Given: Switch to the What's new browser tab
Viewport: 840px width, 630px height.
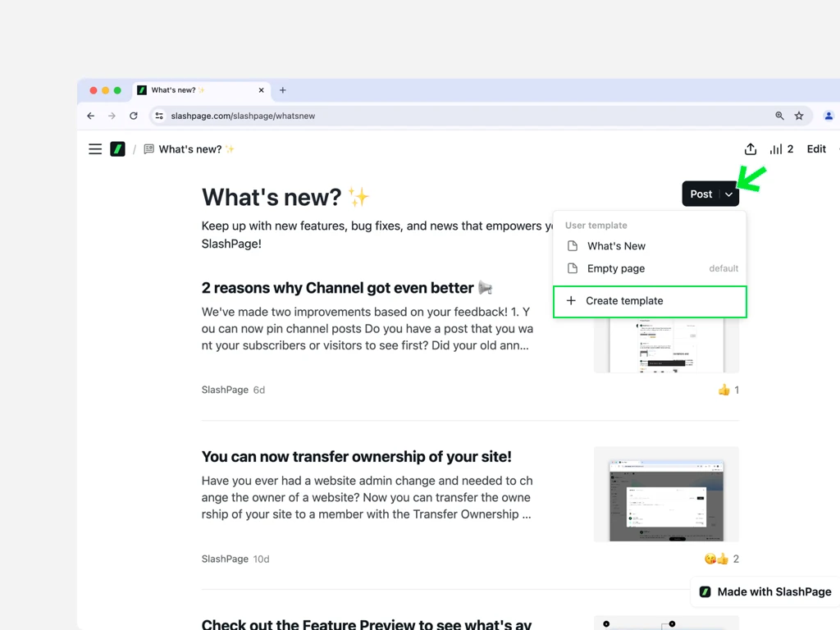Looking at the screenshot, I should [202, 90].
